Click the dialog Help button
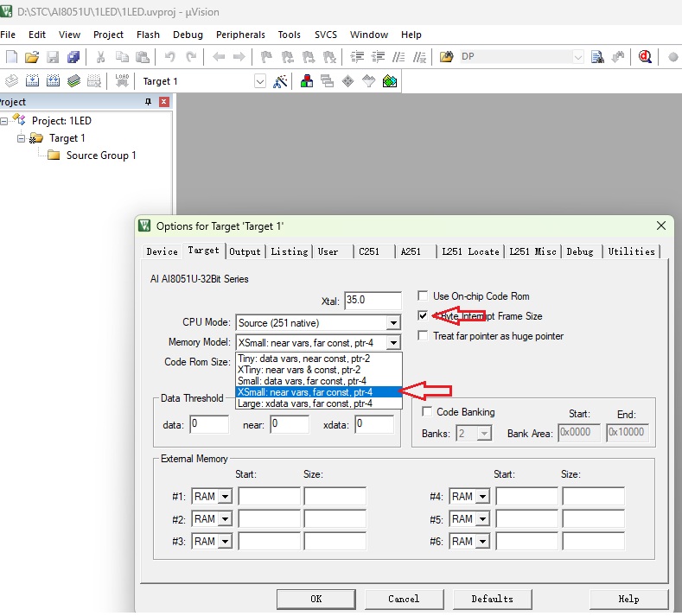The image size is (682, 616). click(x=629, y=600)
